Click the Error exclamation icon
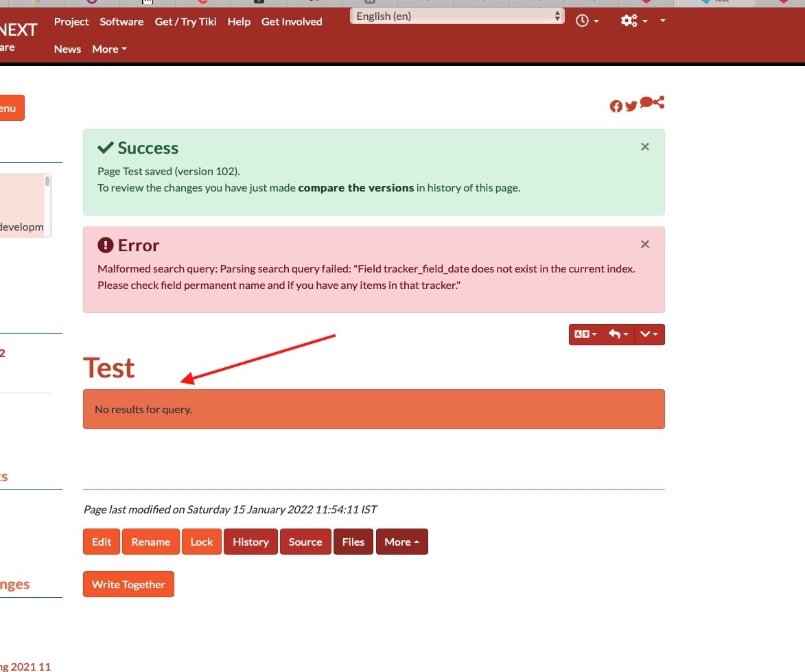 pos(105,245)
